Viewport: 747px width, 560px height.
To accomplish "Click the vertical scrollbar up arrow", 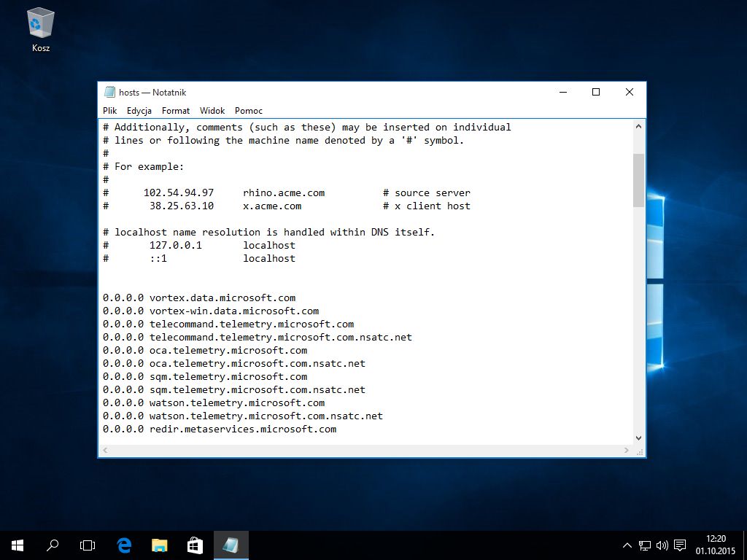I will coord(638,126).
